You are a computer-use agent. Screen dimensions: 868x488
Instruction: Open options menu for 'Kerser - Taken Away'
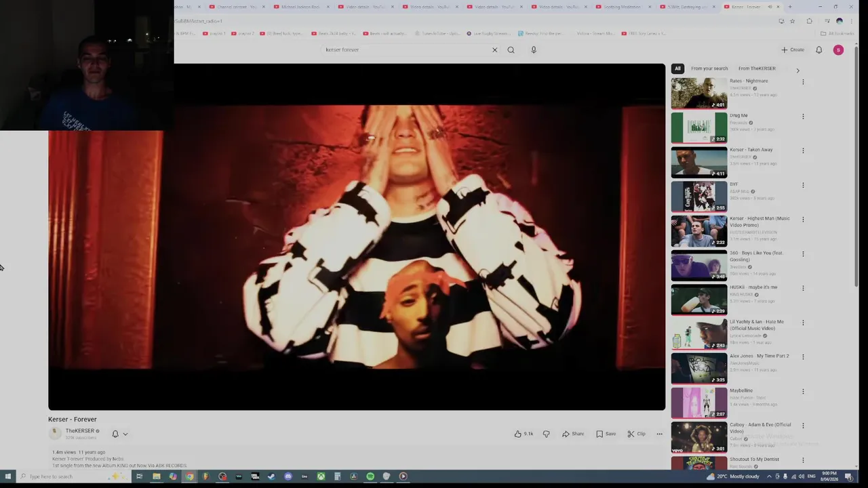[803, 150]
